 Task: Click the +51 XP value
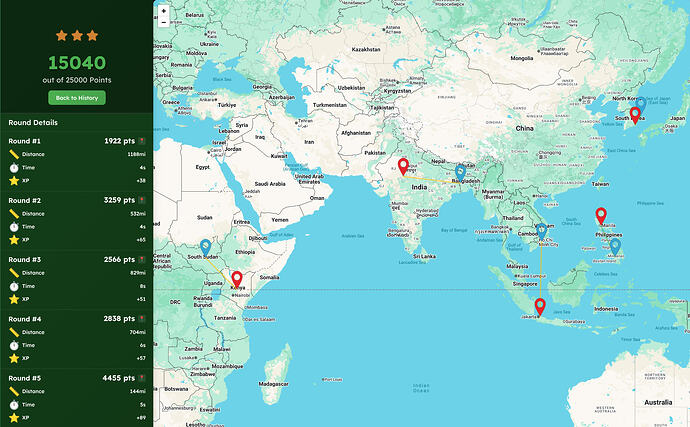coord(141,299)
